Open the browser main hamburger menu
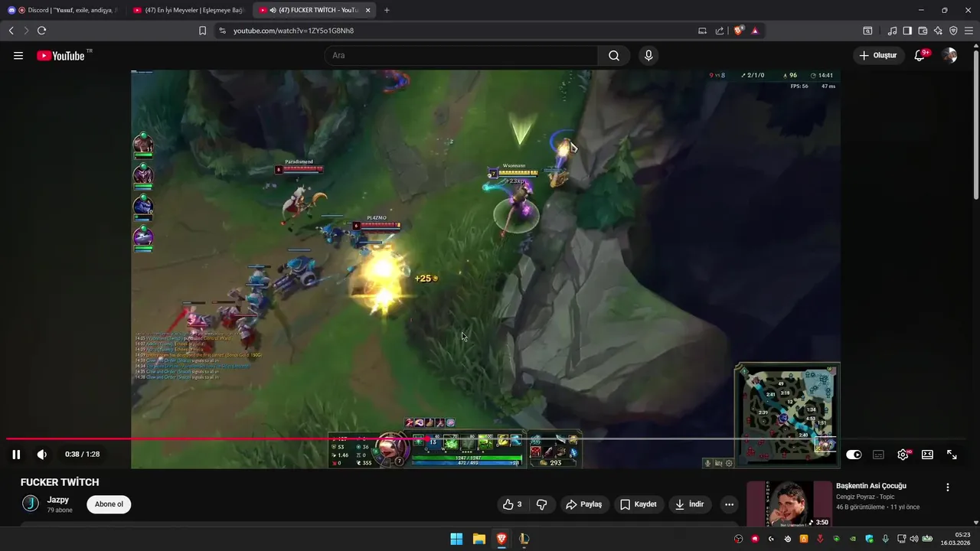 pos(969,31)
